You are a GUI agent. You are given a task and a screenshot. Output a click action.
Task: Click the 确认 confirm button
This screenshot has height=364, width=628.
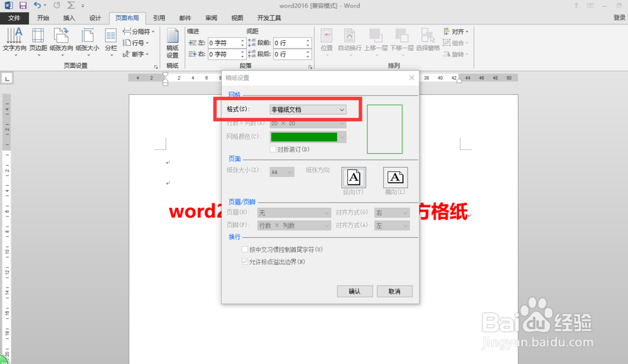point(355,291)
